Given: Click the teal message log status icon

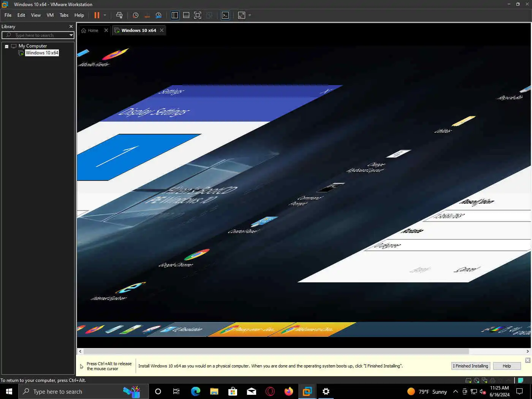Looking at the screenshot, I should pyautogui.click(x=520, y=380).
